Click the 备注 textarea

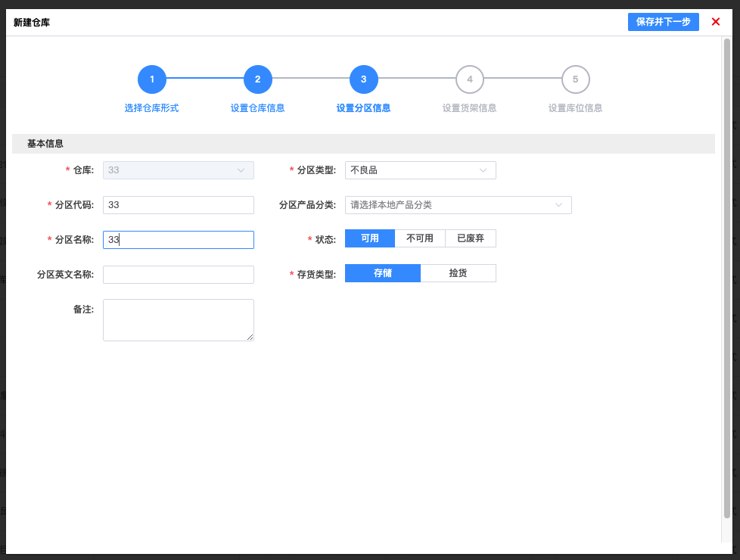(179, 319)
